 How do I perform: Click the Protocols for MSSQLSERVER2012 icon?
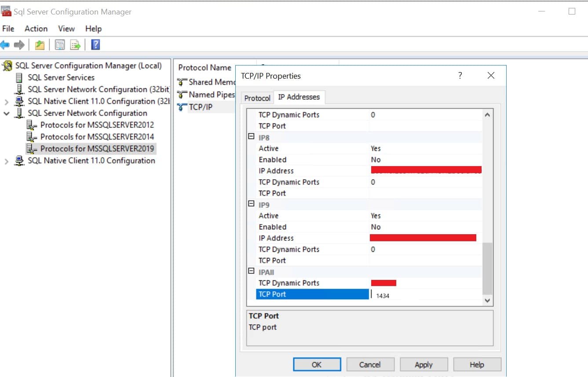pos(32,125)
